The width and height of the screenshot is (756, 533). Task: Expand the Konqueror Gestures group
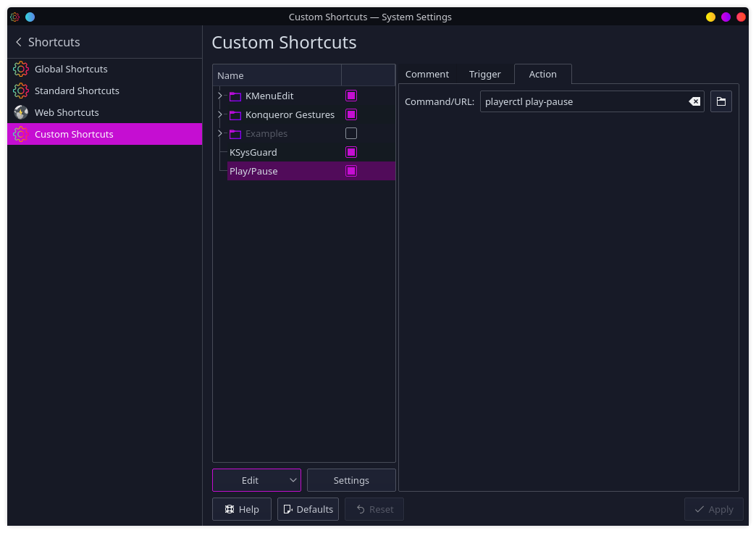(220, 115)
